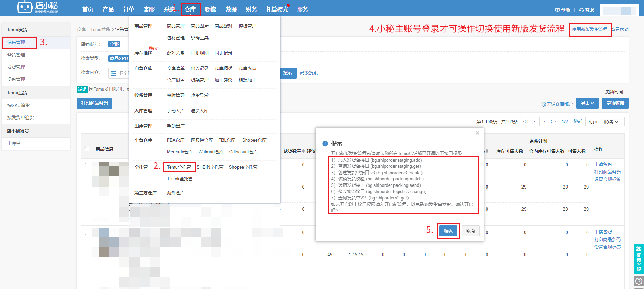
Task: Click 设置合规标签 in the first row
Action: [607, 179]
